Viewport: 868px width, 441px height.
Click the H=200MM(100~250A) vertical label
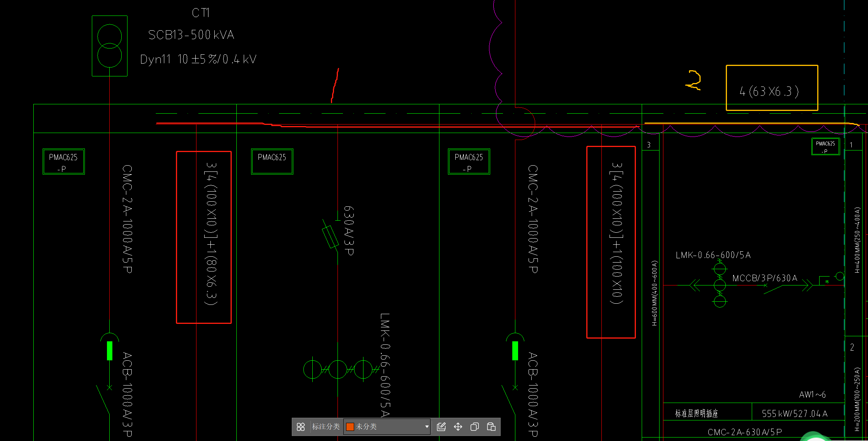pyautogui.click(x=857, y=399)
